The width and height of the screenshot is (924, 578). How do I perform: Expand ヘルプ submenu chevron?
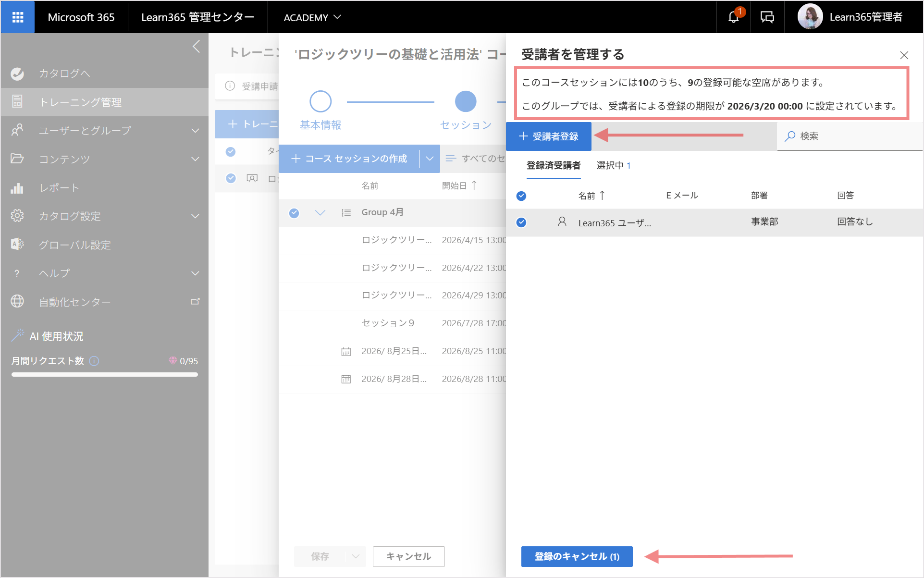[x=195, y=273]
